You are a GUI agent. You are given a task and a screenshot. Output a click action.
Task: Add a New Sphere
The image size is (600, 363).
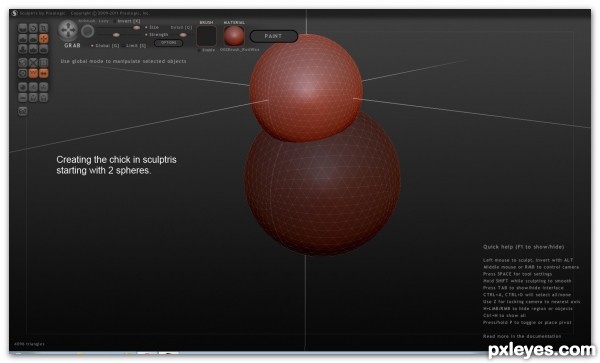tap(23, 87)
